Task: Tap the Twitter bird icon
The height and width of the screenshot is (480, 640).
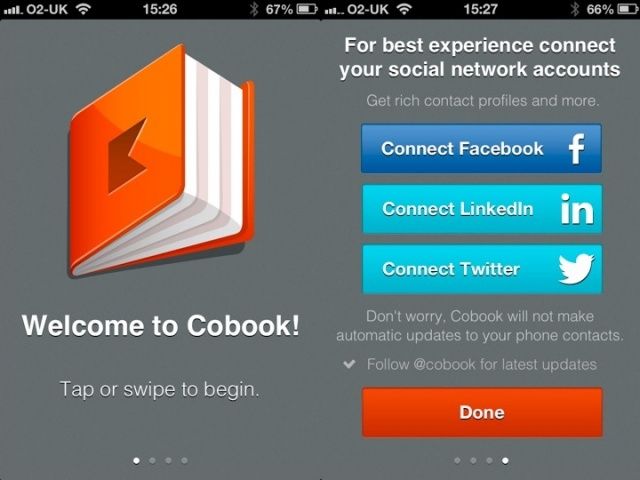Action: [x=576, y=269]
